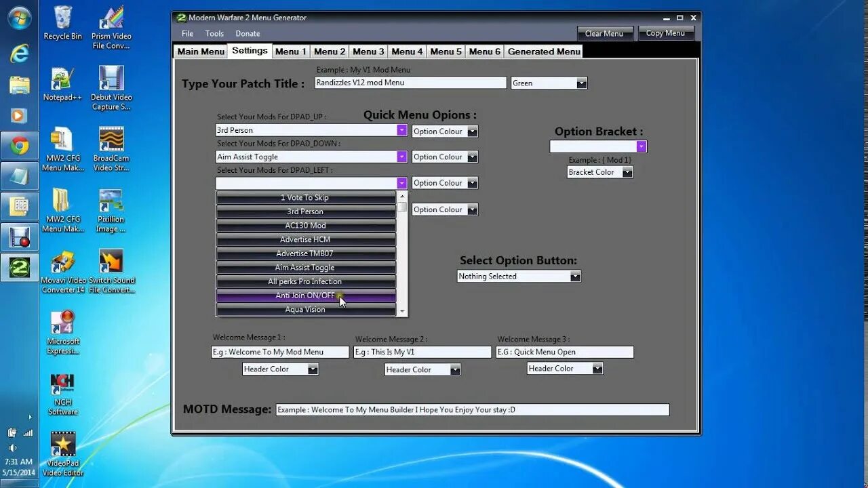Open Header Color dropdown under Welcome Message 3
This screenshot has width=868, height=488.
pos(597,369)
